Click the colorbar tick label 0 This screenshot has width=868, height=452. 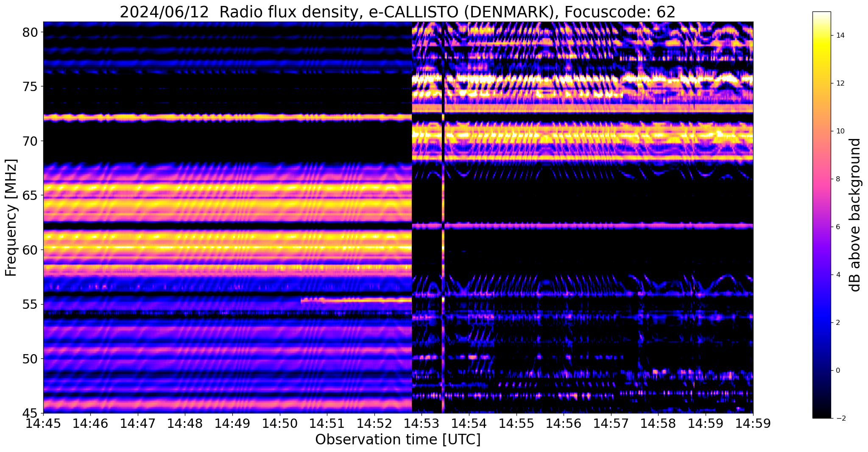837,371
